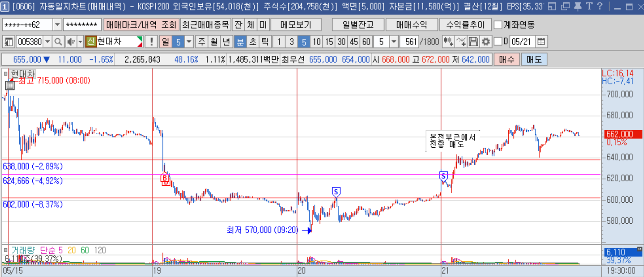Click the speaker sound alert icon
Viewport: 644px width, 277px height.
pos(71,42)
